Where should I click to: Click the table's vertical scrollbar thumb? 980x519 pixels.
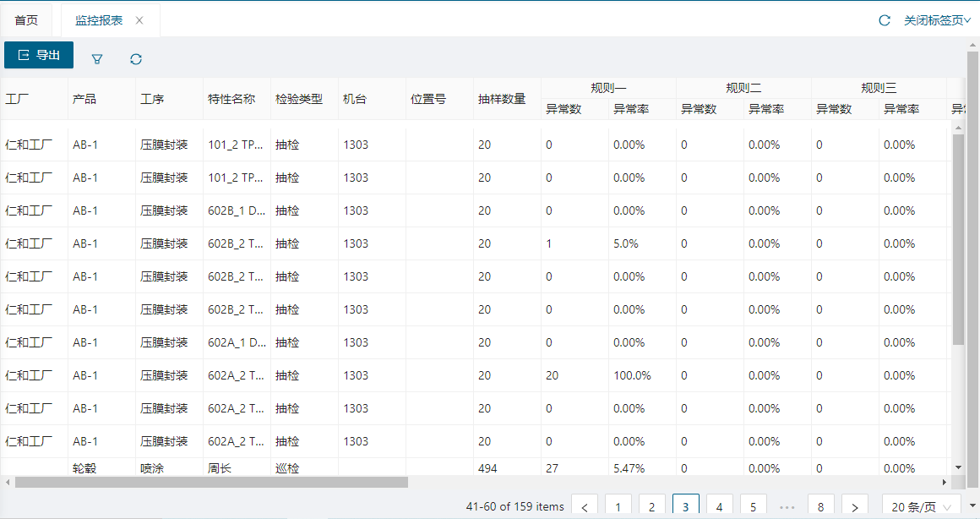click(x=958, y=237)
